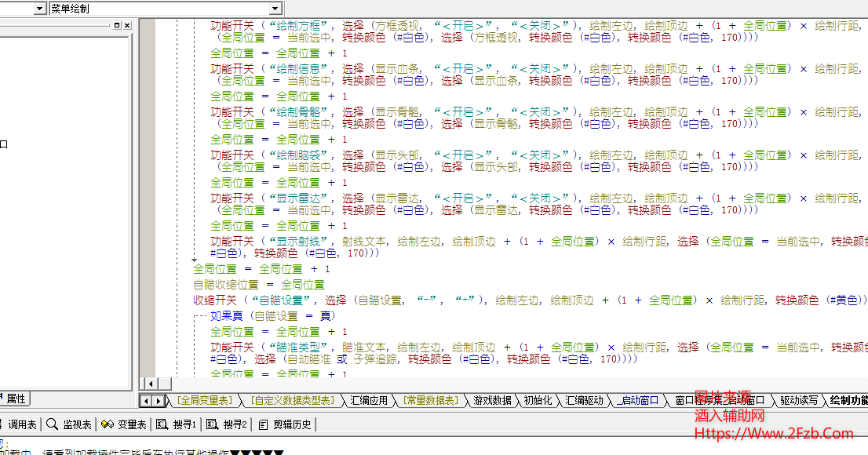868x455 pixels.
Task: Go to the 汇编驱动 tab
Action: (x=585, y=401)
